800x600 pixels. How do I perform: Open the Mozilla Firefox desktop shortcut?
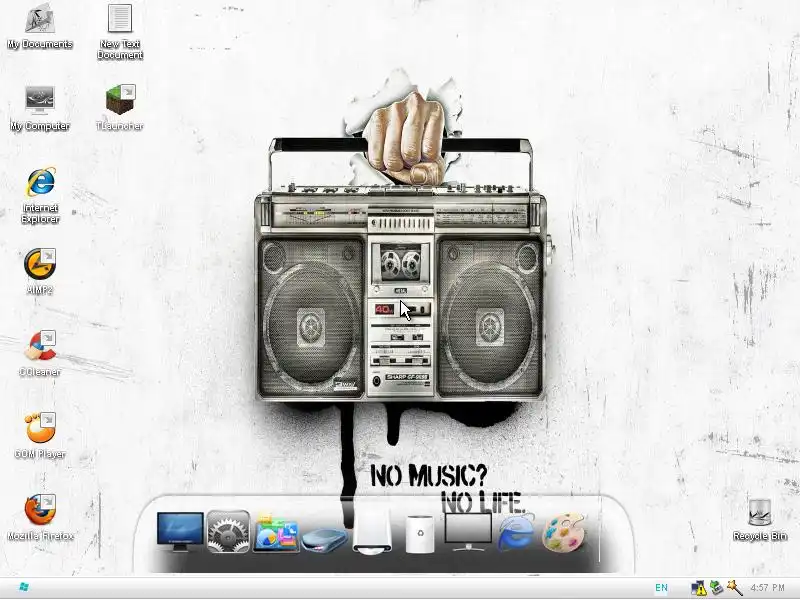(x=40, y=517)
